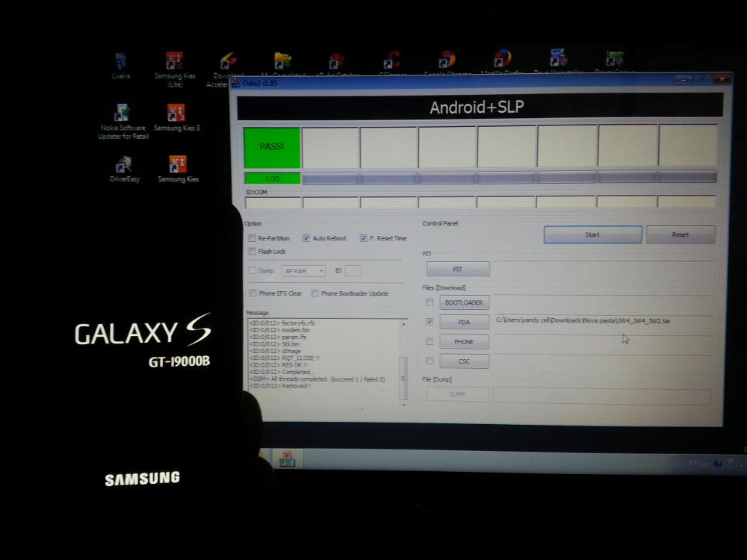Click the 'modem.bin' log line

click(x=279, y=330)
